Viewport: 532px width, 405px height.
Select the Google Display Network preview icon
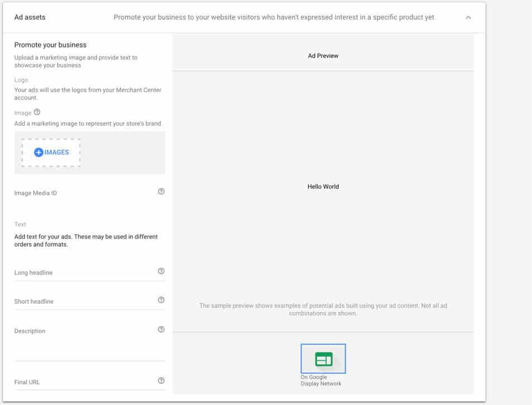click(x=323, y=359)
